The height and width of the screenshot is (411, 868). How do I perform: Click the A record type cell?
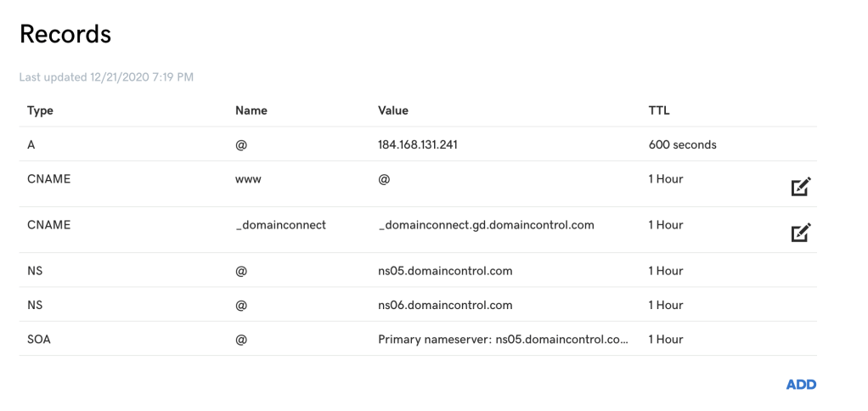pyautogui.click(x=31, y=144)
